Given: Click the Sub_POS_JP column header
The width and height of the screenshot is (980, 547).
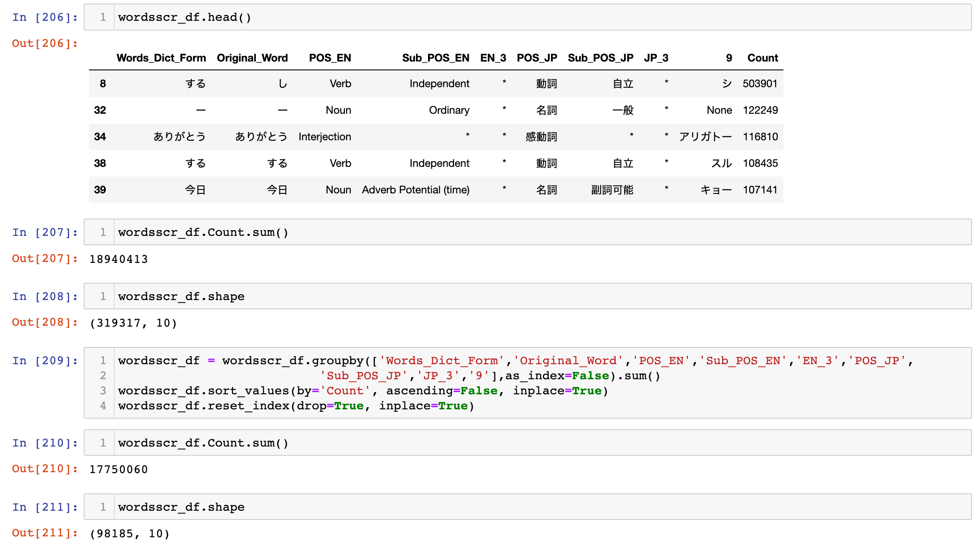Looking at the screenshot, I should (x=601, y=58).
